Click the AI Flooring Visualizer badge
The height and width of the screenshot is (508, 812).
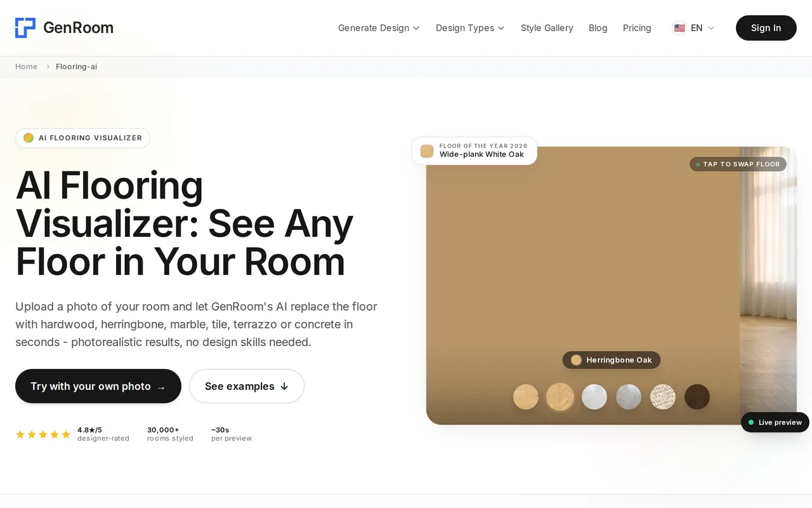coord(82,138)
